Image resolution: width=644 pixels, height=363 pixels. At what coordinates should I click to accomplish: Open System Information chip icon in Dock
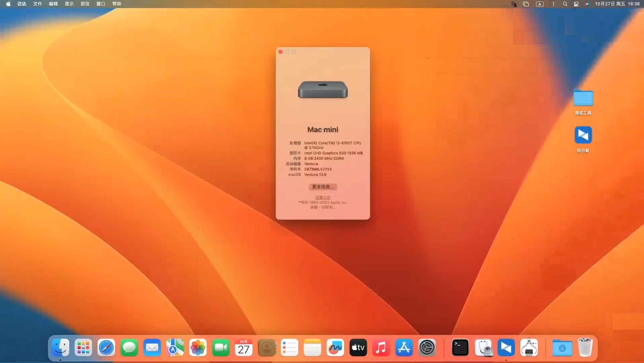pyautogui.click(x=529, y=347)
